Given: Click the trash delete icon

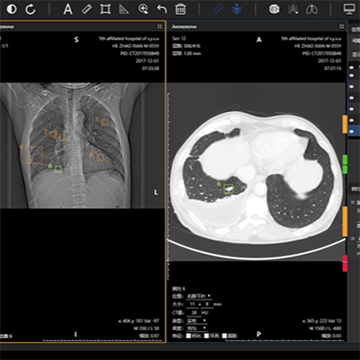Looking at the screenshot, I should tap(180, 9).
